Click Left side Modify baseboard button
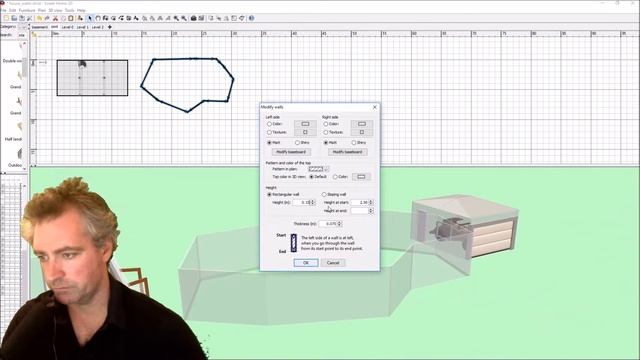Screen dimensions: 640x360 point(291,152)
